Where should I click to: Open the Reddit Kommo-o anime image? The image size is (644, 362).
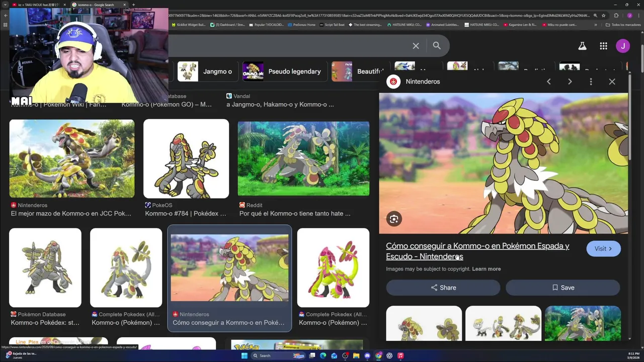pyautogui.click(x=303, y=158)
